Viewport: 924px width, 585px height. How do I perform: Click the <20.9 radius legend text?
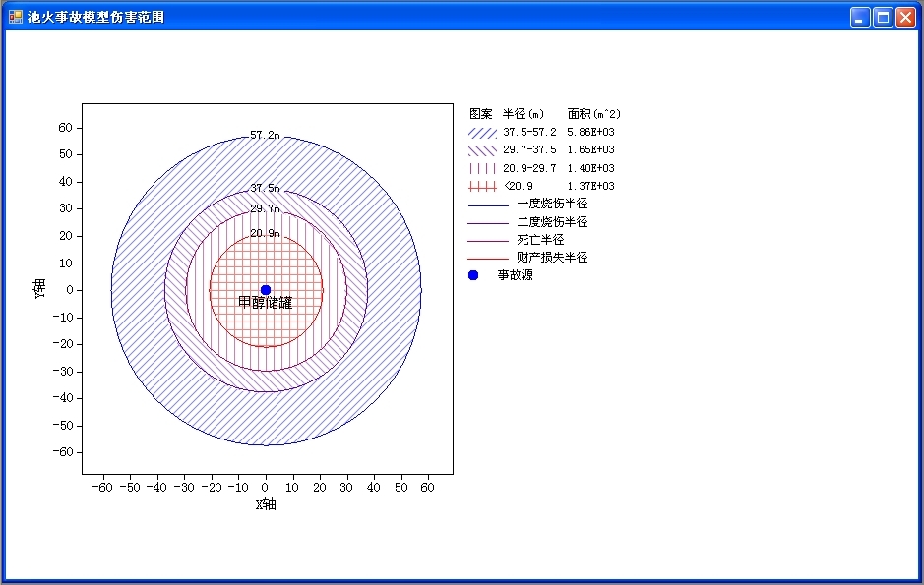[x=519, y=186]
